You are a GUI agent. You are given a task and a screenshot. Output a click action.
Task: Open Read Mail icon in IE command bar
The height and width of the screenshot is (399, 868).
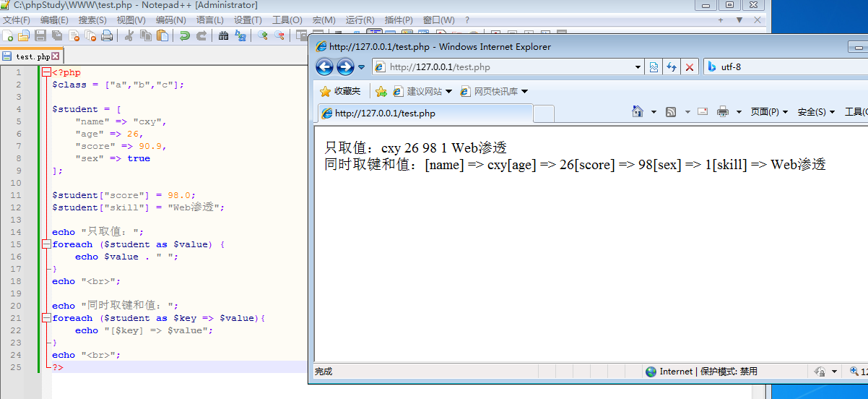[x=702, y=111]
